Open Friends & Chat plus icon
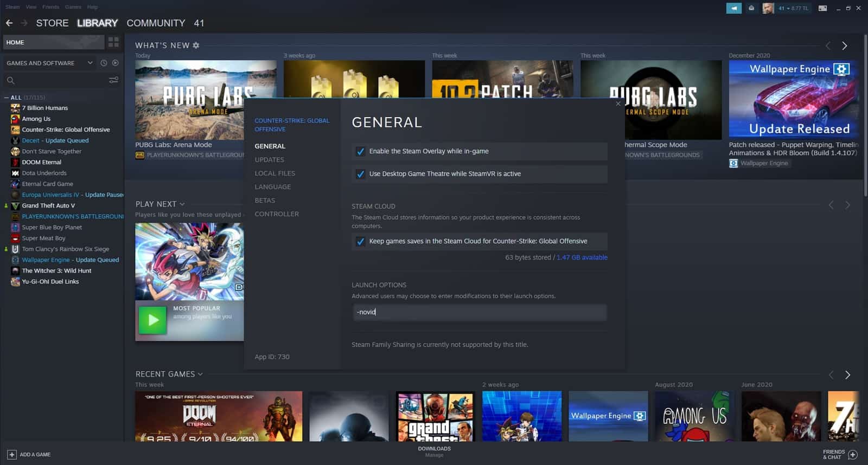Viewport: 868px width, 465px height. click(x=853, y=455)
